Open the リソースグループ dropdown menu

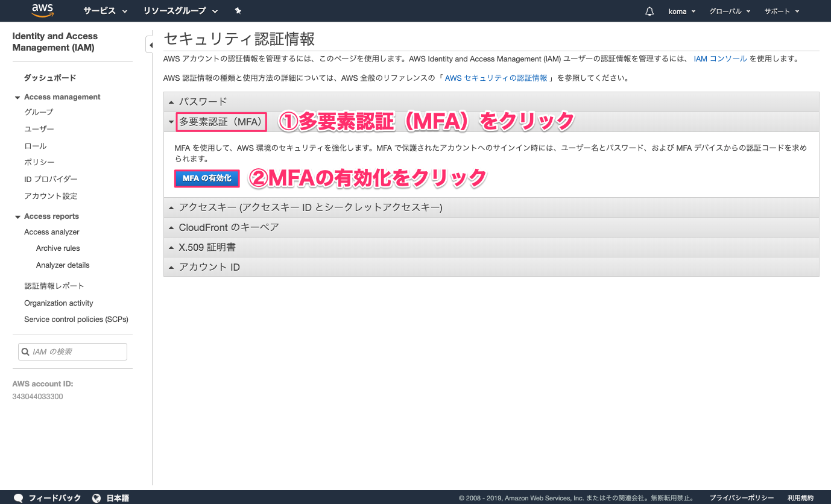coord(180,11)
